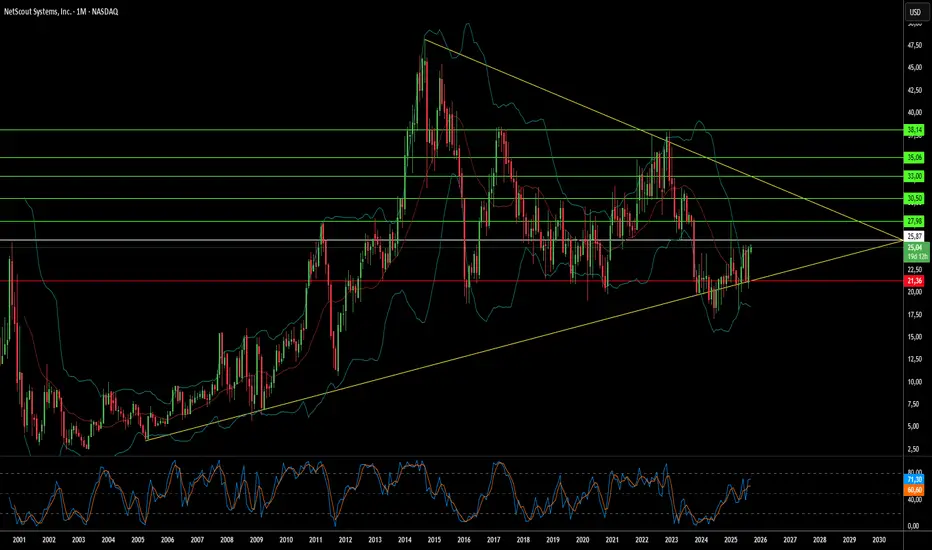The height and width of the screenshot is (550, 932).
Task: Select the 2001 label on time axis
Action: (19, 540)
